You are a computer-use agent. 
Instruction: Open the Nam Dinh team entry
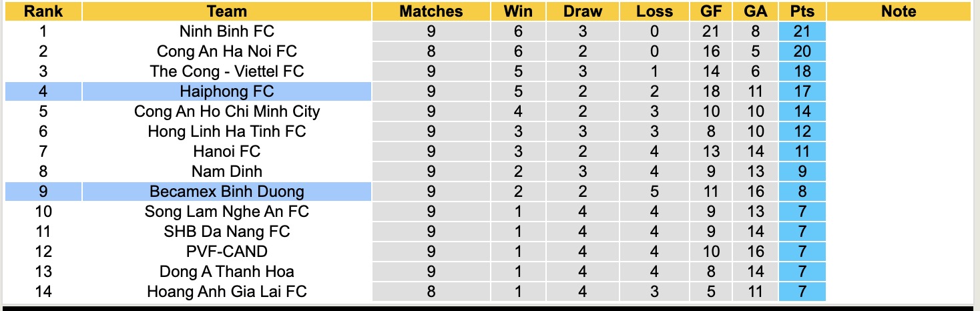226,172
